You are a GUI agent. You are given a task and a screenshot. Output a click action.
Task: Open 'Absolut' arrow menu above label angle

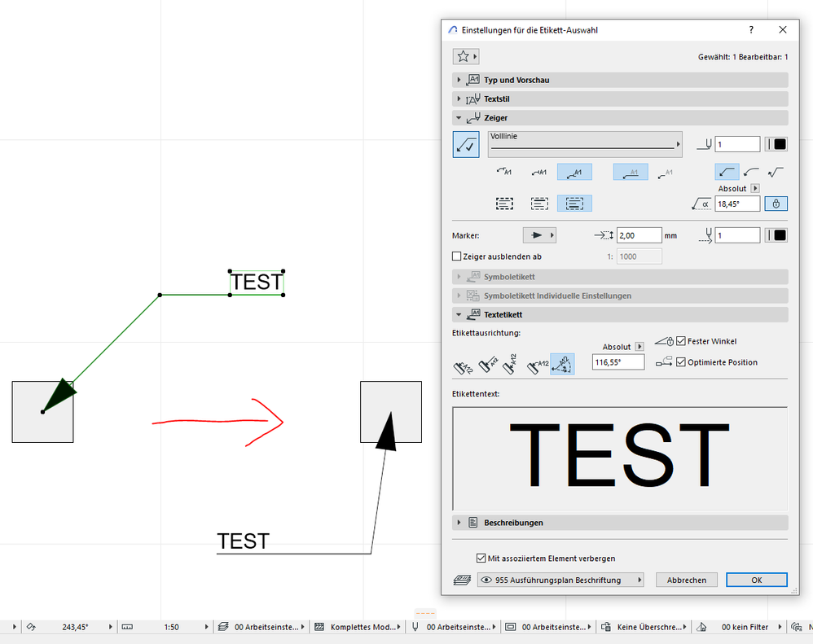pyautogui.click(x=639, y=347)
